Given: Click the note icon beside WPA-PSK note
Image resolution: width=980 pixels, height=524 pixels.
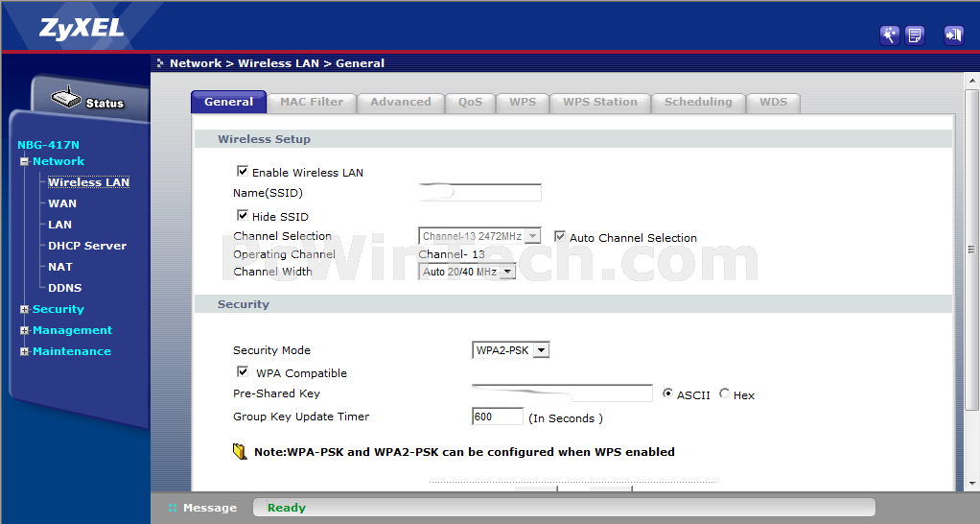Looking at the screenshot, I should click(240, 451).
